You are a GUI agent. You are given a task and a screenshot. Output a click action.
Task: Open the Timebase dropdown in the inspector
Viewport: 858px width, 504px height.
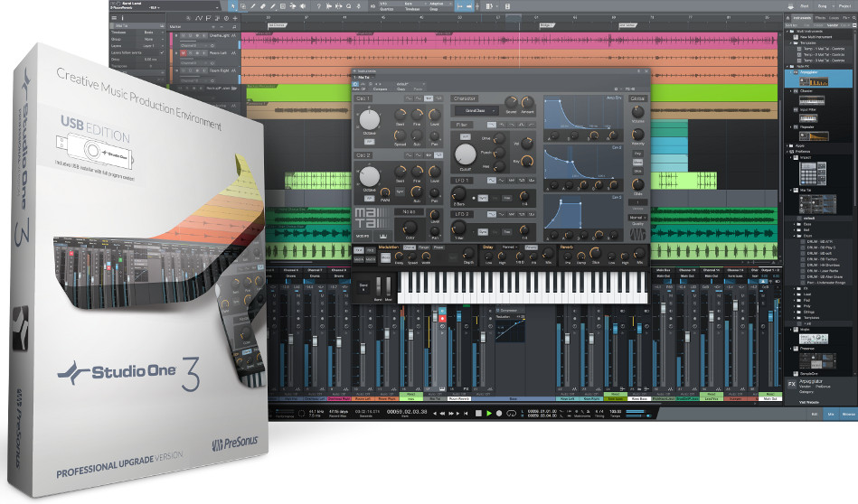coord(148,33)
